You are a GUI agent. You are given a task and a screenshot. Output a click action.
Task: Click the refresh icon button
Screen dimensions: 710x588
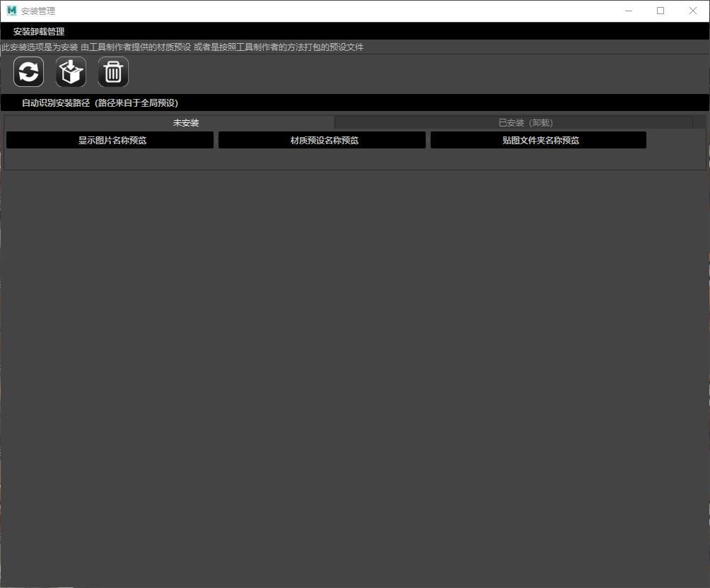[29, 72]
